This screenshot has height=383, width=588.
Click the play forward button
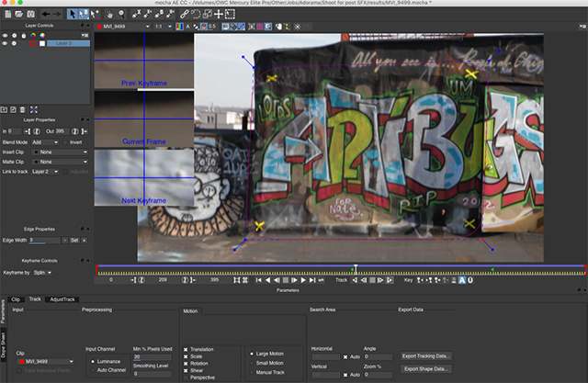click(x=303, y=280)
